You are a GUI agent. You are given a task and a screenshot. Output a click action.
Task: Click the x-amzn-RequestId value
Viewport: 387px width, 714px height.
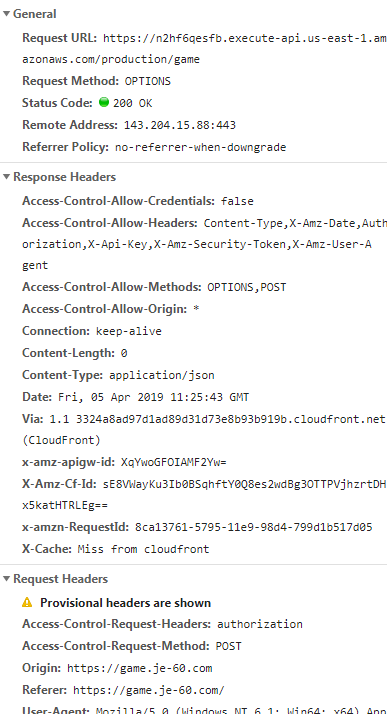click(254, 528)
